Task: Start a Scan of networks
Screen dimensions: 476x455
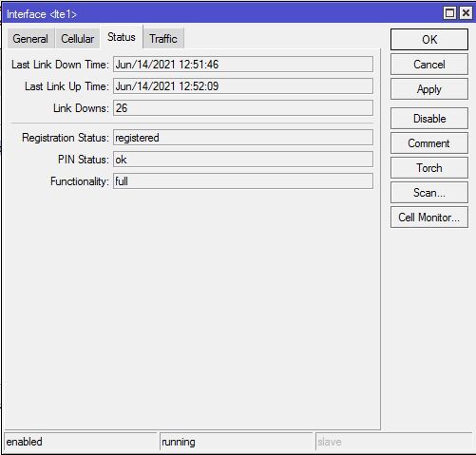Action: [x=429, y=193]
